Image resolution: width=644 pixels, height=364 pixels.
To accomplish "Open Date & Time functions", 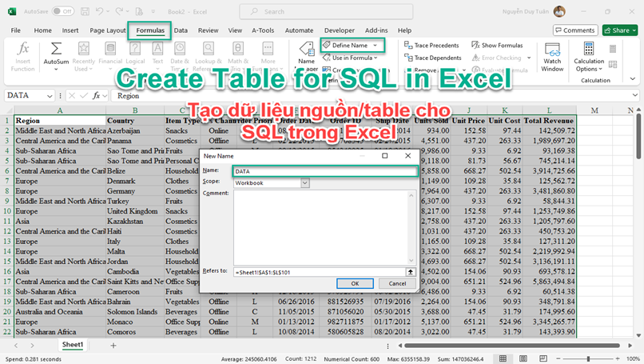I will click(x=180, y=57).
